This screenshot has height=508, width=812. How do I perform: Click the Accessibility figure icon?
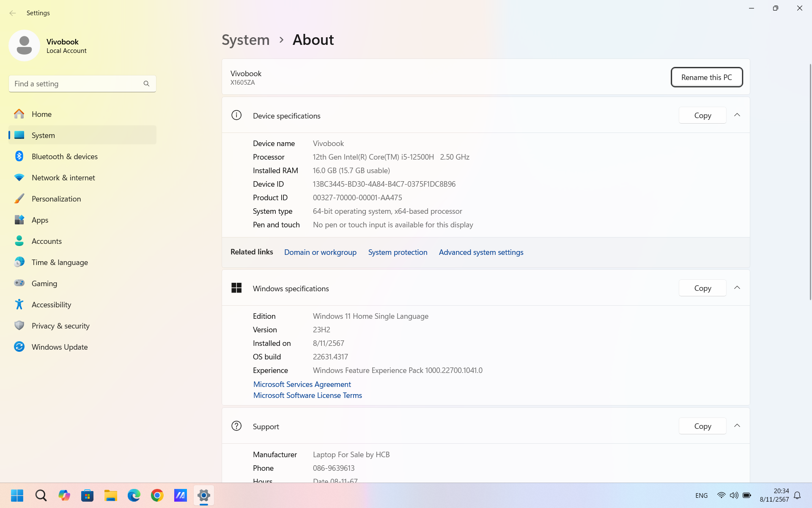(x=19, y=304)
